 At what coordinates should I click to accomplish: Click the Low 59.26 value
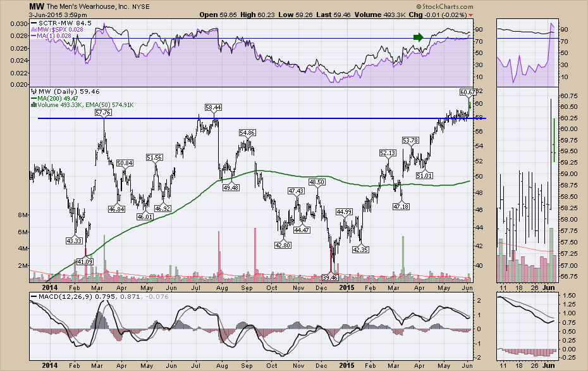(296, 15)
